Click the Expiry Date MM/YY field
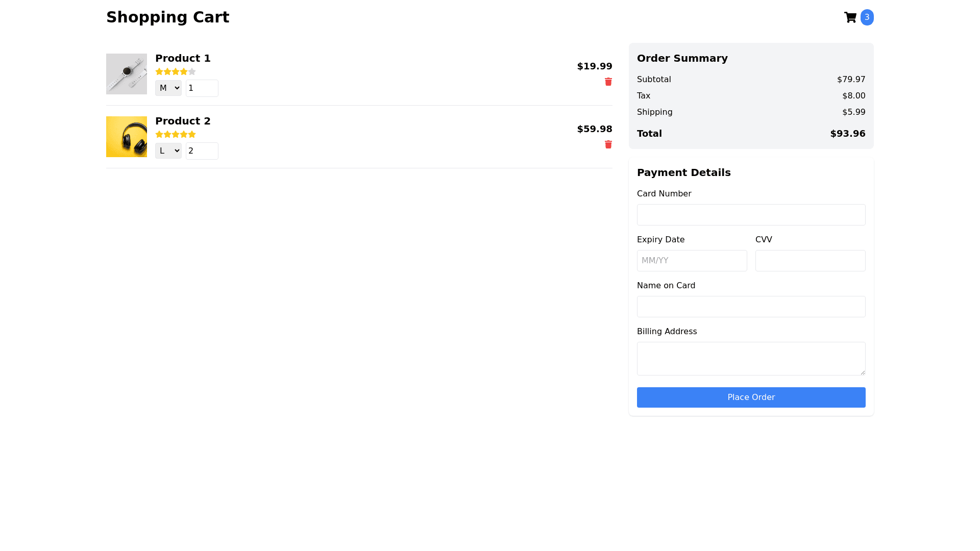The height and width of the screenshot is (551, 980). [692, 261]
